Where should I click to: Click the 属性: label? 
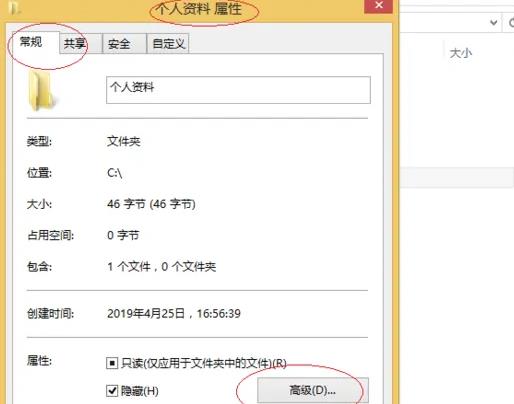[x=39, y=361]
